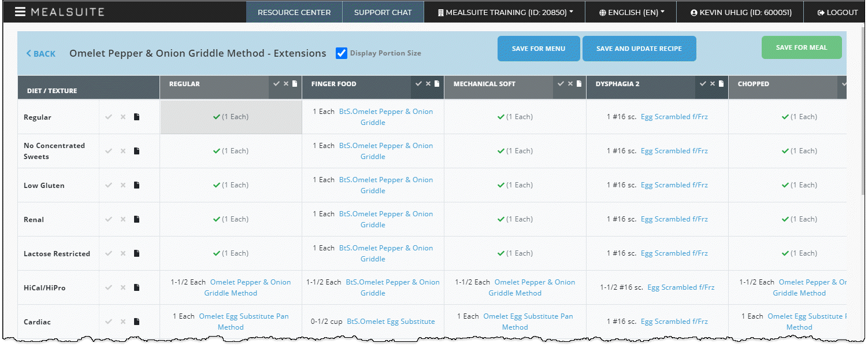Switch to the RESOURCE CENTER tab
This screenshot has height=347, width=868.
[294, 12]
